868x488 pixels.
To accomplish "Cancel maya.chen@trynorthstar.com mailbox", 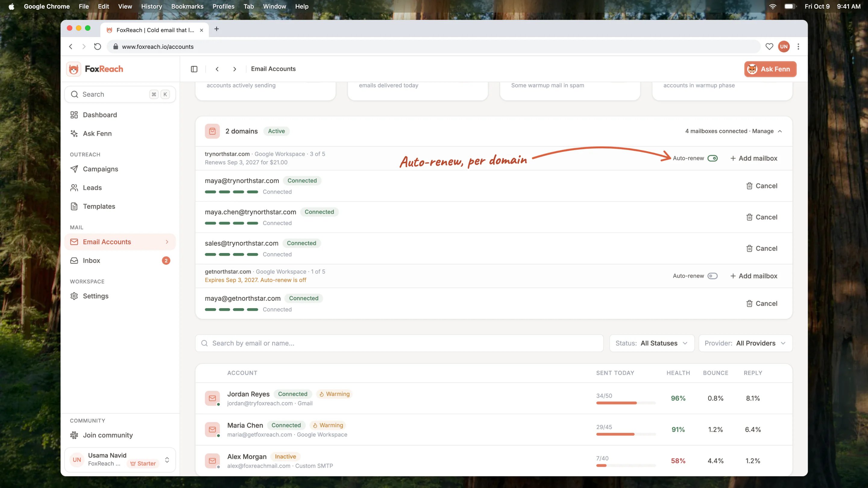I will point(762,217).
